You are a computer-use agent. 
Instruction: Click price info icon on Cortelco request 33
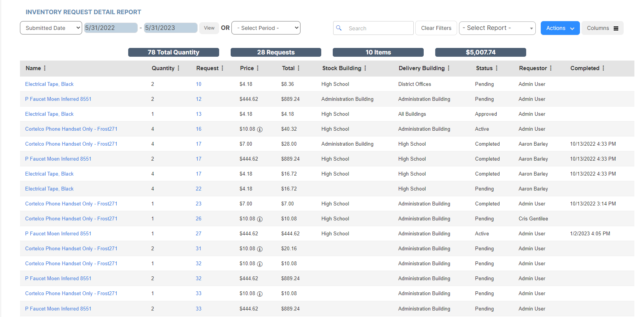point(260,294)
